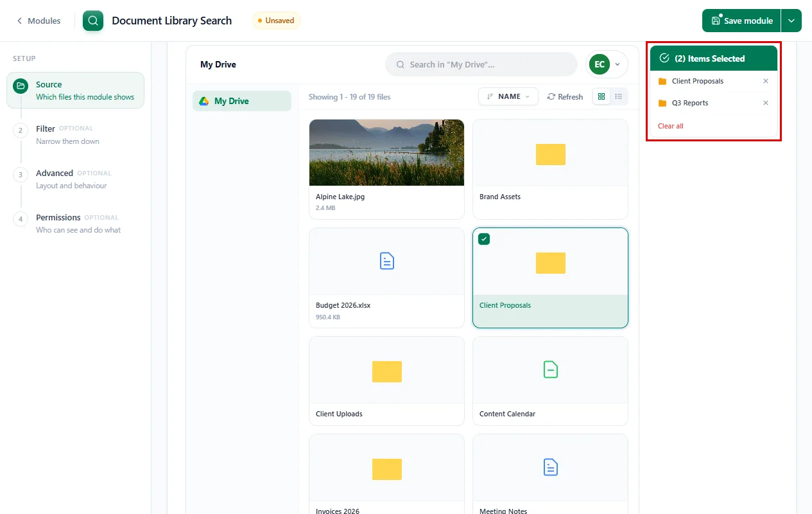Image resolution: width=812 pixels, height=514 pixels.
Task: Click the Budget 2026.xlsx file icon
Action: pos(386,261)
